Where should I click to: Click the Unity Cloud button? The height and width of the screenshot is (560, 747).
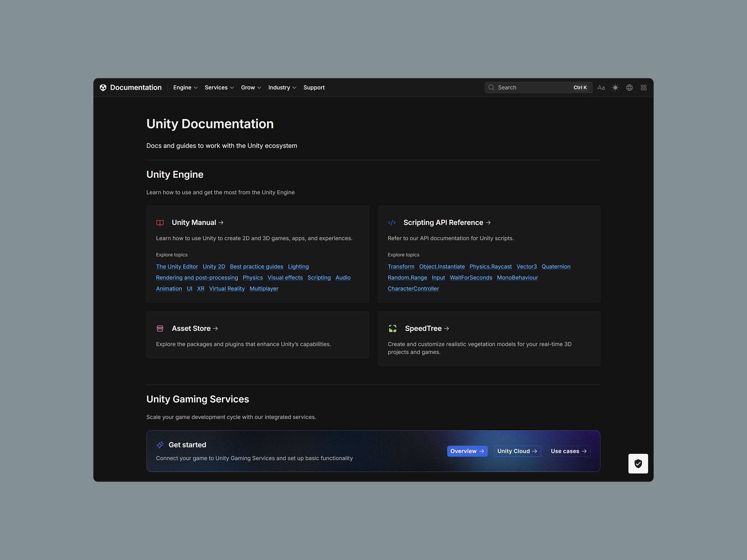(x=517, y=451)
